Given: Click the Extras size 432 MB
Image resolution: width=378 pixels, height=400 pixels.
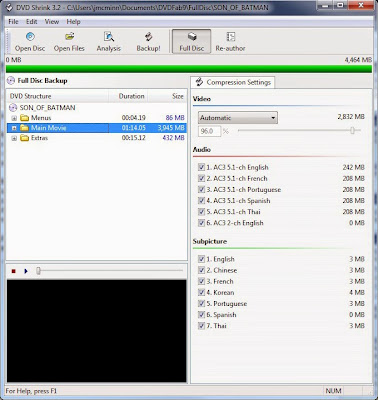Looking at the screenshot, I should (173, 138).
